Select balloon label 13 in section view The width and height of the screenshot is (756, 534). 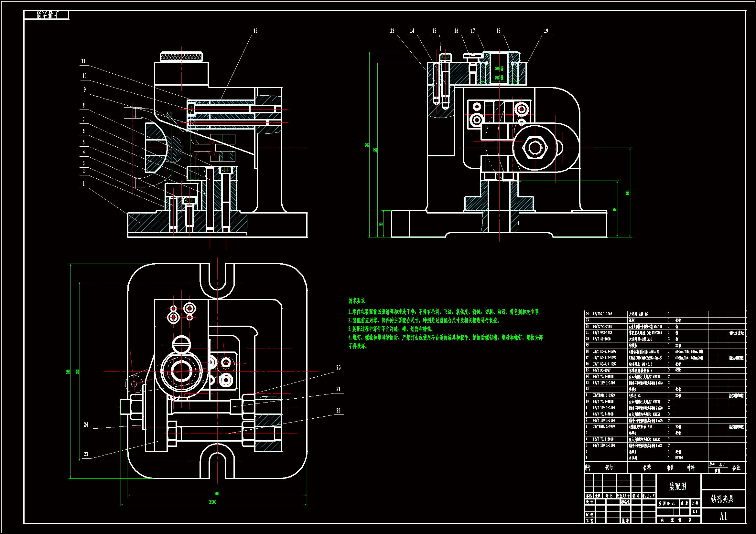(x=392, y=31)
